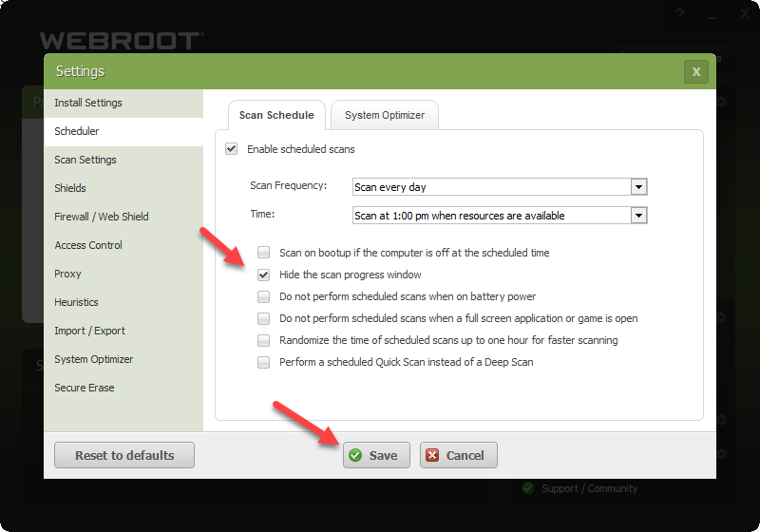Image resolution: width=760 pixels, height=532 pixels.
Task: Select System Optimizer in left sidebar
Action: tap(123, 359)
